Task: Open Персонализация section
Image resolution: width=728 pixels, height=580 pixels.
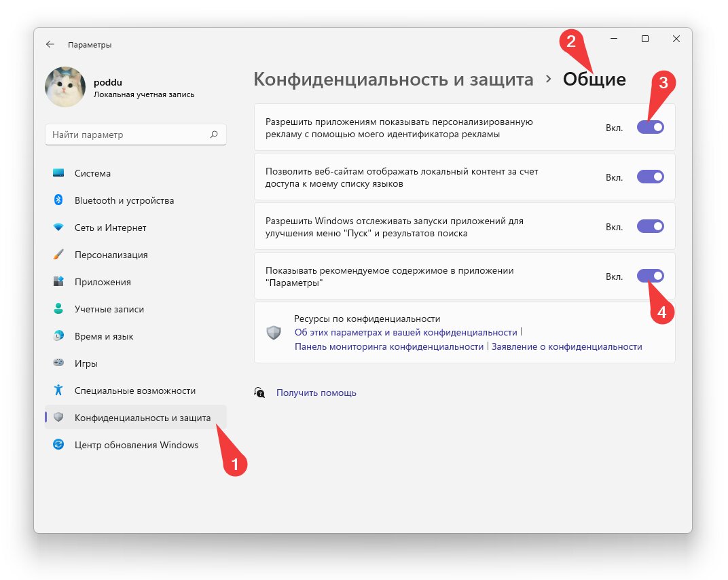Action: [x=136, y=255]
